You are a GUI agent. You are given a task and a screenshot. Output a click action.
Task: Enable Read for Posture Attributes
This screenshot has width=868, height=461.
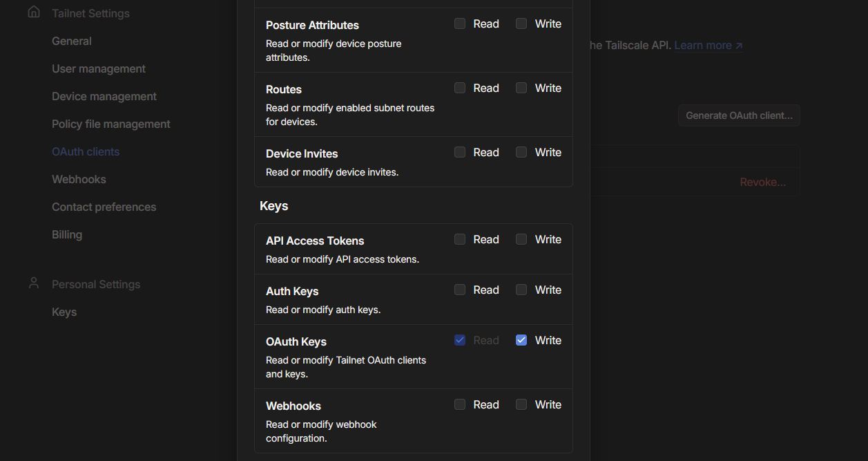[460, 23]
